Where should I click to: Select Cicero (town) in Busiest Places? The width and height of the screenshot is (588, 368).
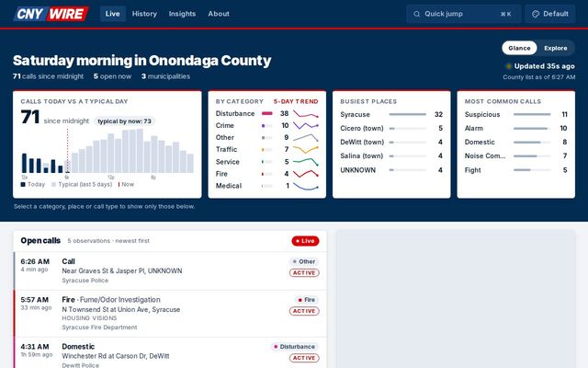click(x=391, y=129)
